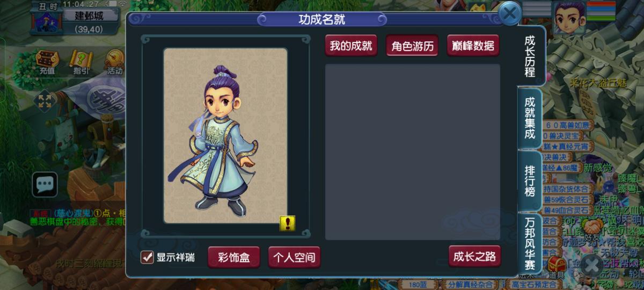Select the 成长历程 side tab

click(x=531, y=56)
